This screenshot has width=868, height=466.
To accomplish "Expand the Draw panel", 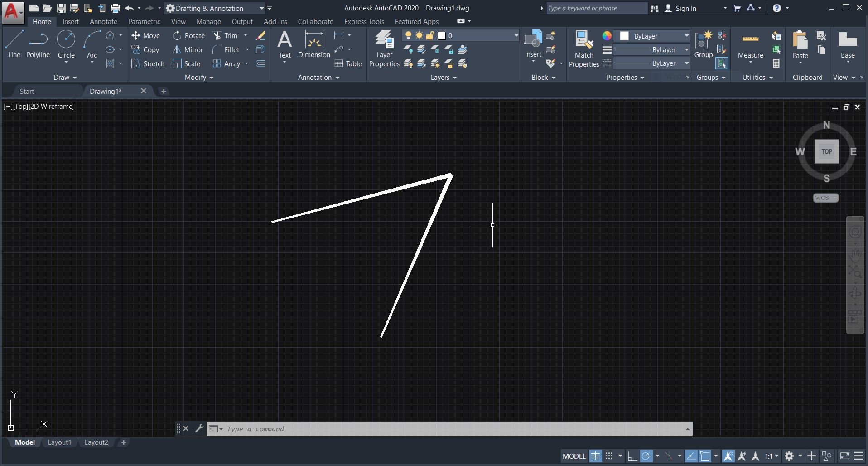I will (x=65, y=78).
